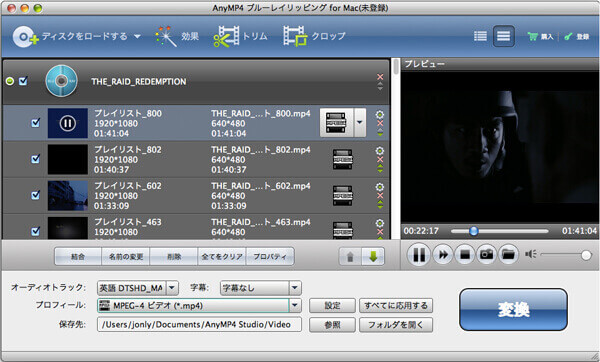Uncheck プレイリスト_800 checkbox
The height and width of the screenshot is (362, 600).
[36, 122]
